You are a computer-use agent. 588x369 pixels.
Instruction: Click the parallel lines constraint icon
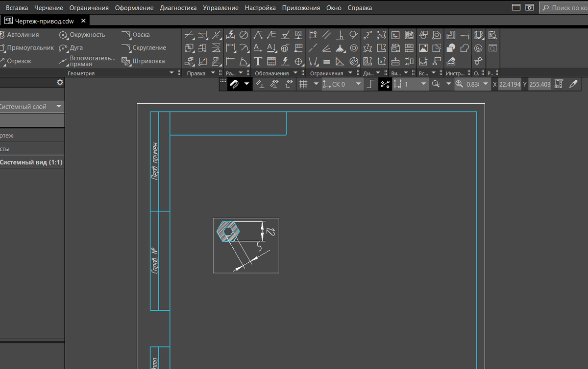click(326, 35)
